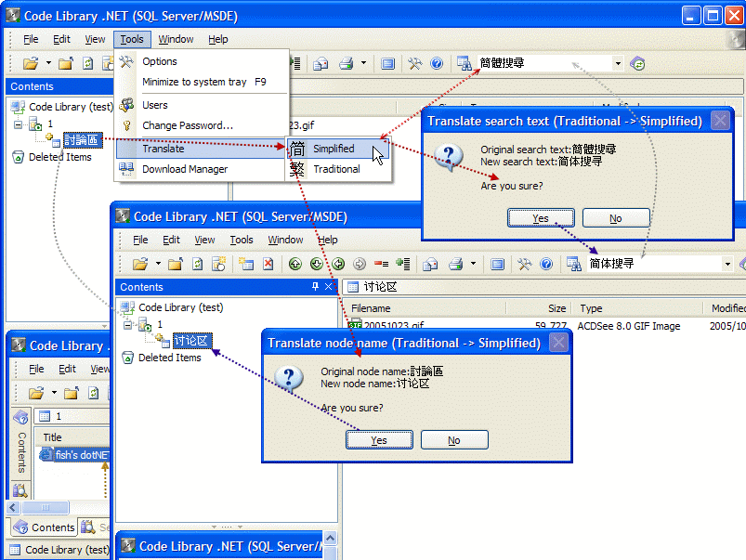Select Traditional in the Translate submenu
This screenshot has width=746, height=560.
pos(338,169)
